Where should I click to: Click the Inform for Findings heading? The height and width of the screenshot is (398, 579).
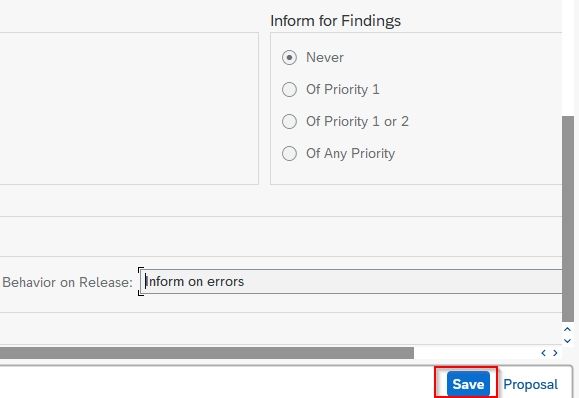[335, 21]
